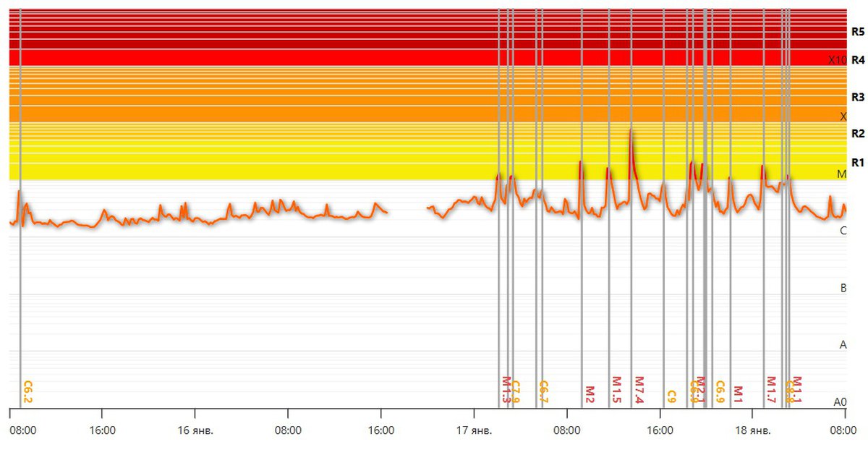
Task: Select the 17 янв. date tick label
Action: 474,430
